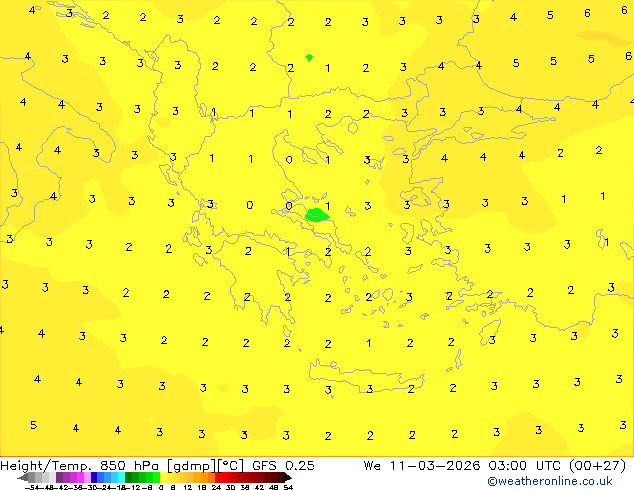634x490 pixels.
Task: Click the gray left arrow of the color scale
Action: pos(23,477)
